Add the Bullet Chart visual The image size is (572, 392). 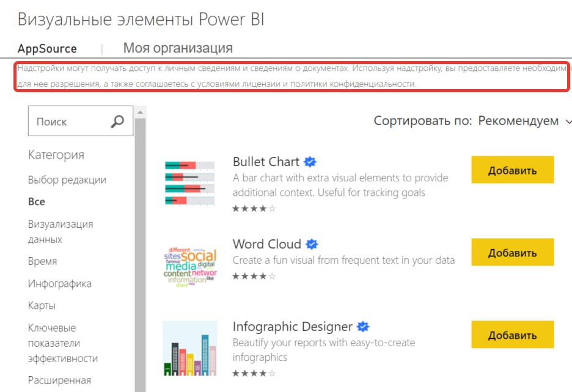point(513,170)
